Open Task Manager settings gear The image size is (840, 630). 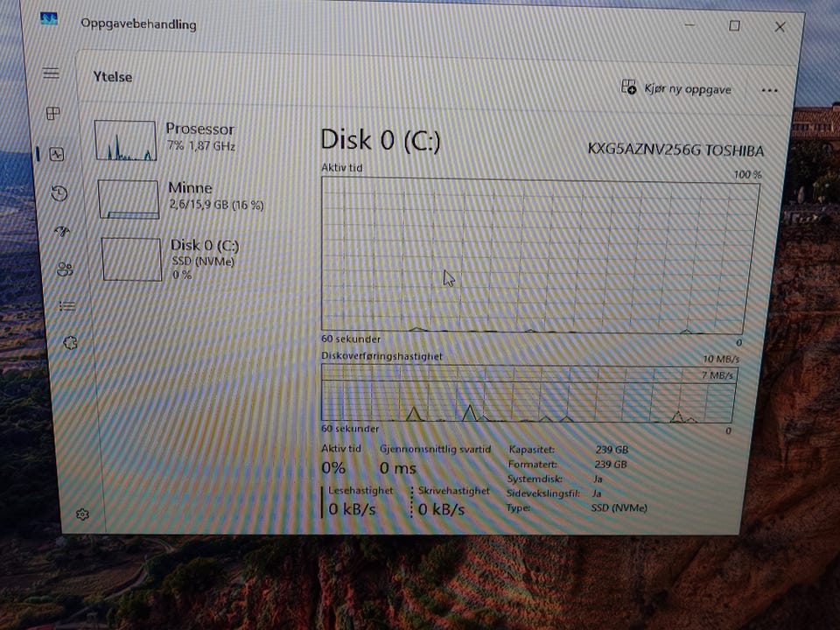tap(82, 514)
